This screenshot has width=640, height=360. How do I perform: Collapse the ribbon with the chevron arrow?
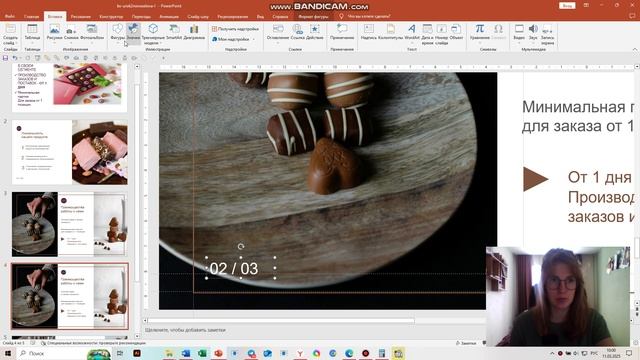635,49
